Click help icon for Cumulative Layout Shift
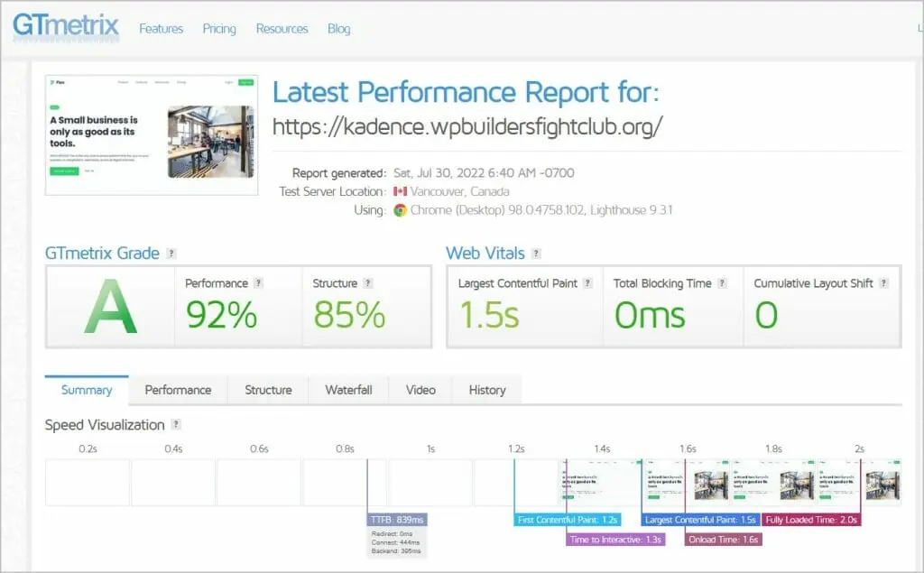 tap(883, 283)
